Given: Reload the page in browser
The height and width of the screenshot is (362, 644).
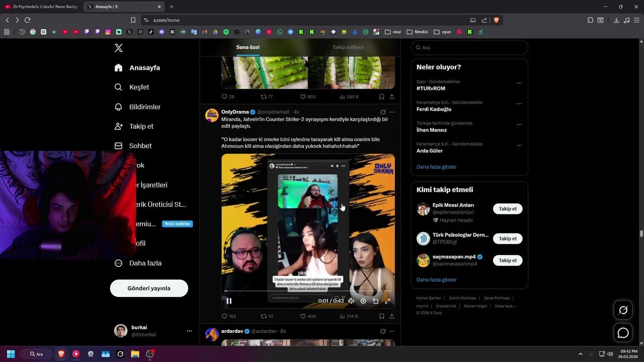Looking at the screenshot, I should tap(27, 20).
